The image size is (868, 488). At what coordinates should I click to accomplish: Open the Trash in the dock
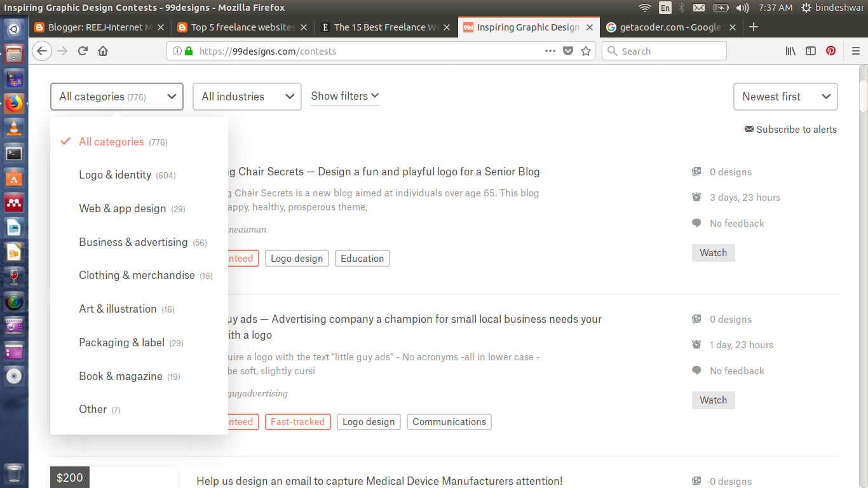coord(14,474)
